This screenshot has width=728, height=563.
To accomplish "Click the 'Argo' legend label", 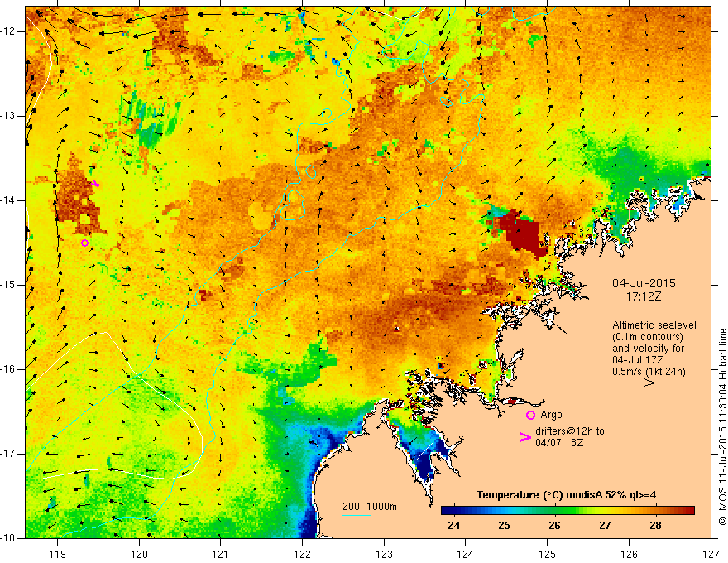I will [551, 414].
